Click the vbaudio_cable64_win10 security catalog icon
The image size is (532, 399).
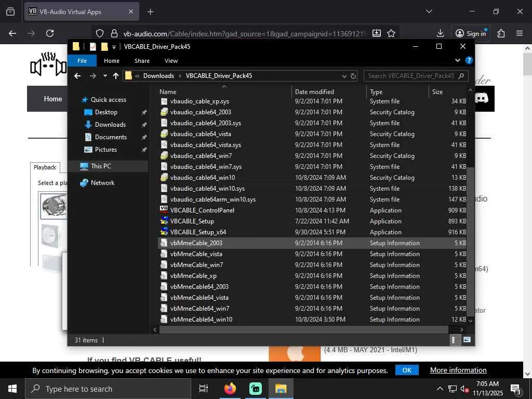pos(164,177)
